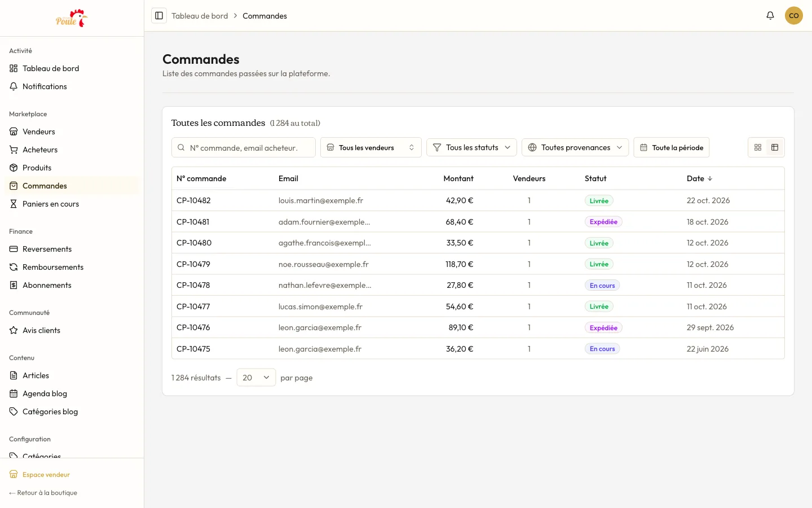Viewport: 812px width, 508px height.
Task: Change the 20 per page selector
Action: (x=256, y=378)
